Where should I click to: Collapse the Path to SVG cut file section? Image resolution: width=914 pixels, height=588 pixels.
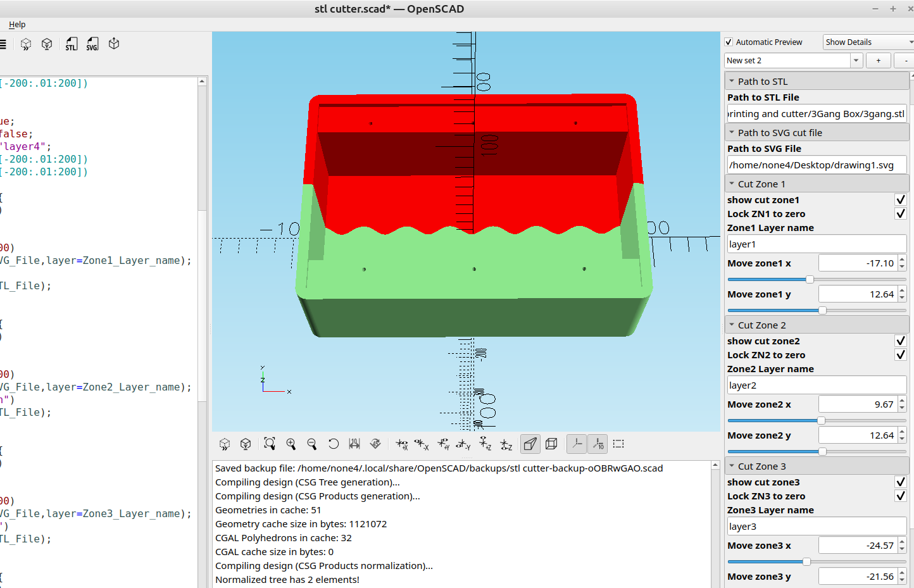click(x=817, y=132)
